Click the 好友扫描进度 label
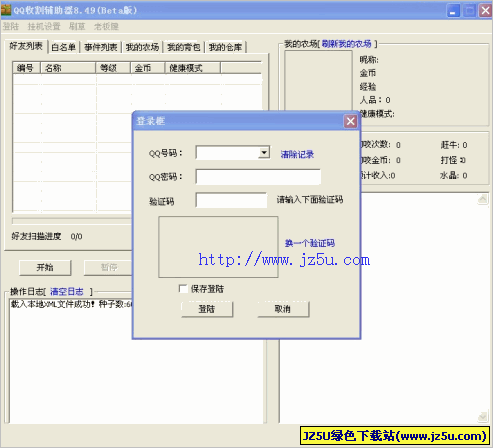Screen dimensions: 493x448 [x=36, y=236]
